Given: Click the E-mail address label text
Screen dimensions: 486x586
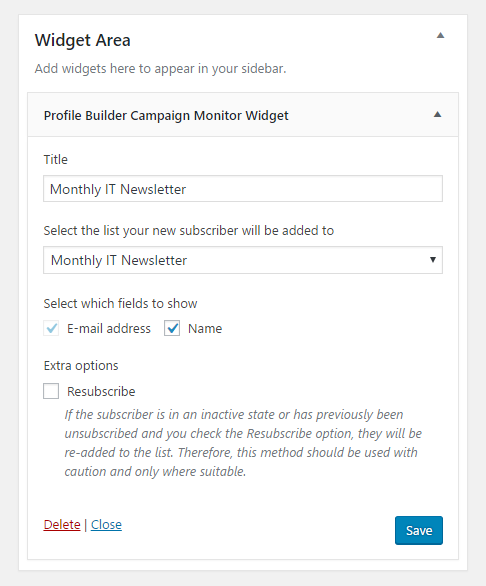Looking at the screenshot, I should coord(109,329).
